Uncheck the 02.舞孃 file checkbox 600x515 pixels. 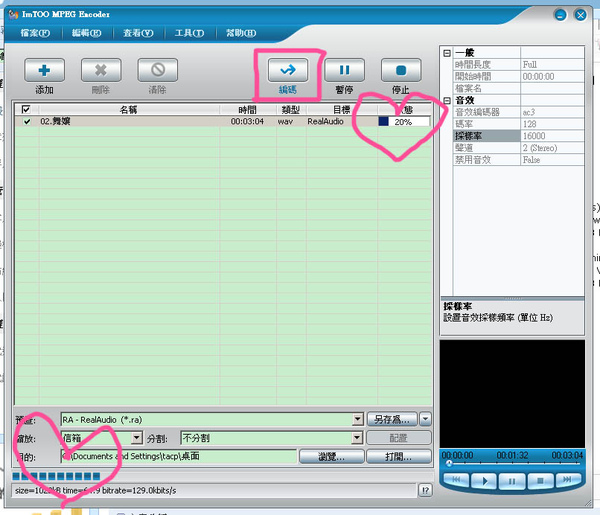click(27, 122)
